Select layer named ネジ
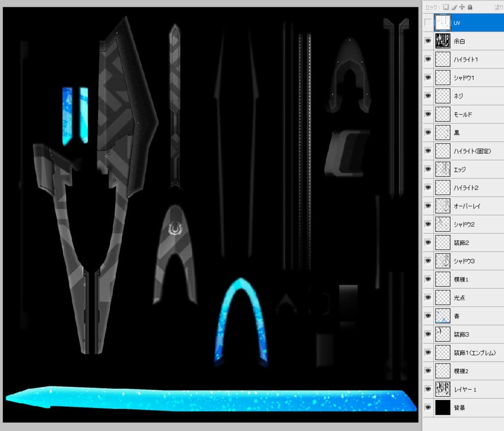The height and width of the screenshot is (431, 504). tap(458, 96)
